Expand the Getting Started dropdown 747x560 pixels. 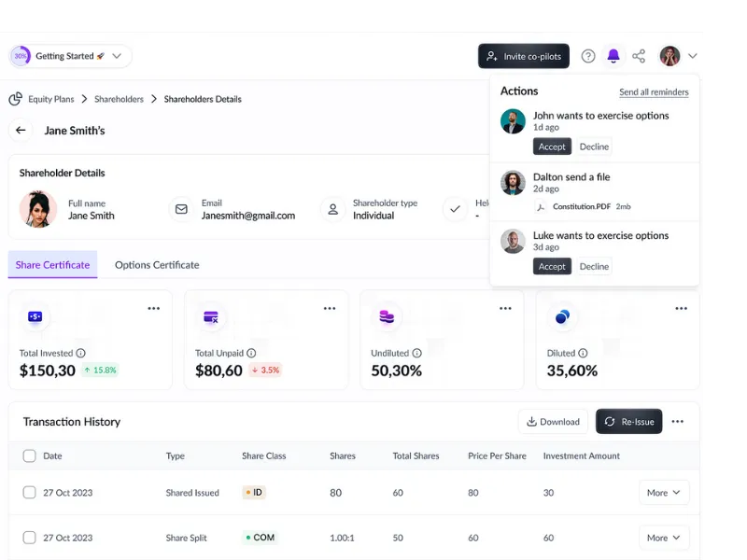pyautogui.click(x=117, y=56)
